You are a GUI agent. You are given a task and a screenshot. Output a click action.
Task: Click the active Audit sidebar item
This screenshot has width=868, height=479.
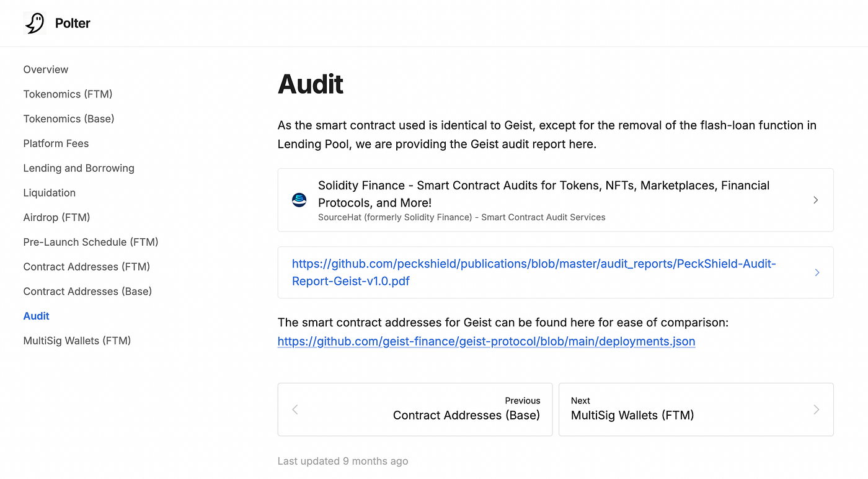(x=37, y=316)
